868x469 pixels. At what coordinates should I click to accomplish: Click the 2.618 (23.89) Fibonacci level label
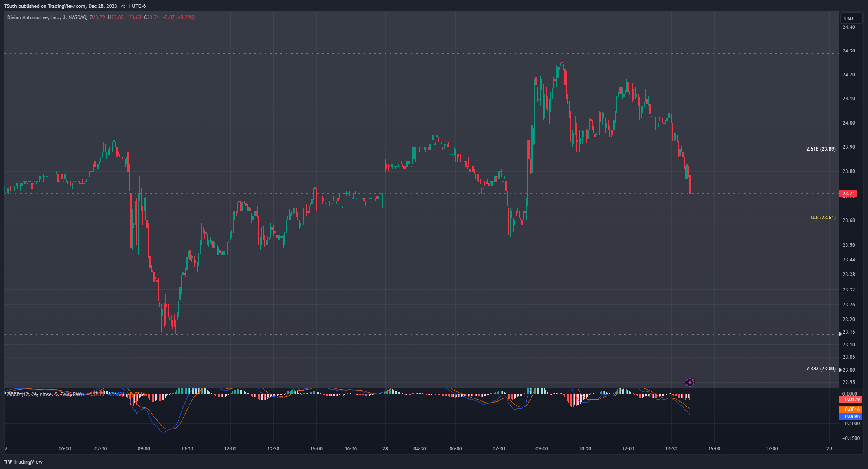[821, 149]
